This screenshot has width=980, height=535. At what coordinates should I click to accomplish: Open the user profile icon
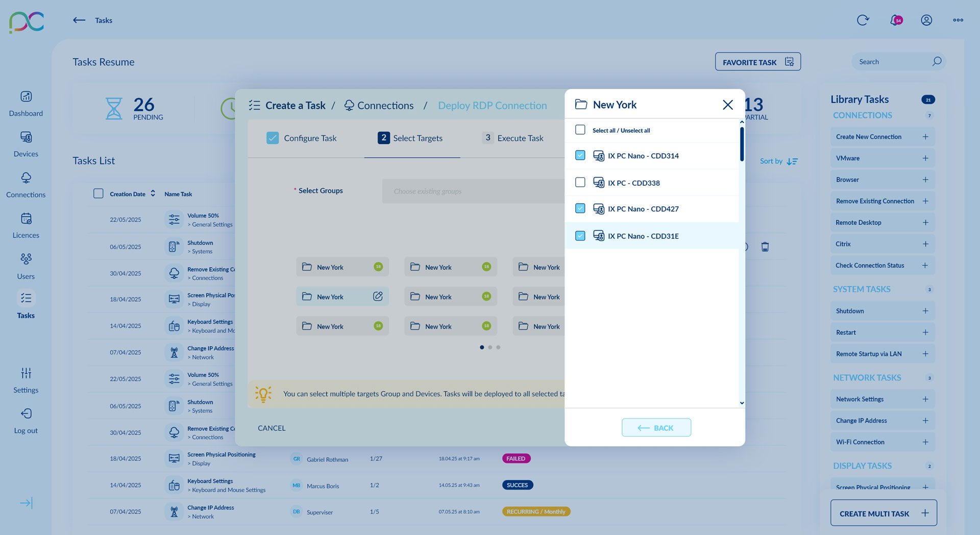click(x=926, y=20)
